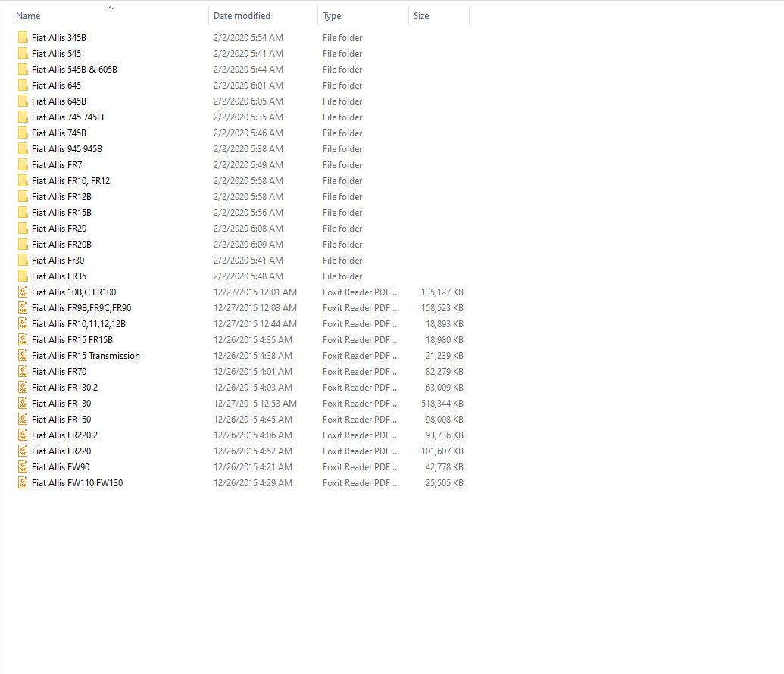The width and height of the screenshot is (784, 674).
Task: Click the '82,279 KB' size value
Action: [x=445, y=372]
